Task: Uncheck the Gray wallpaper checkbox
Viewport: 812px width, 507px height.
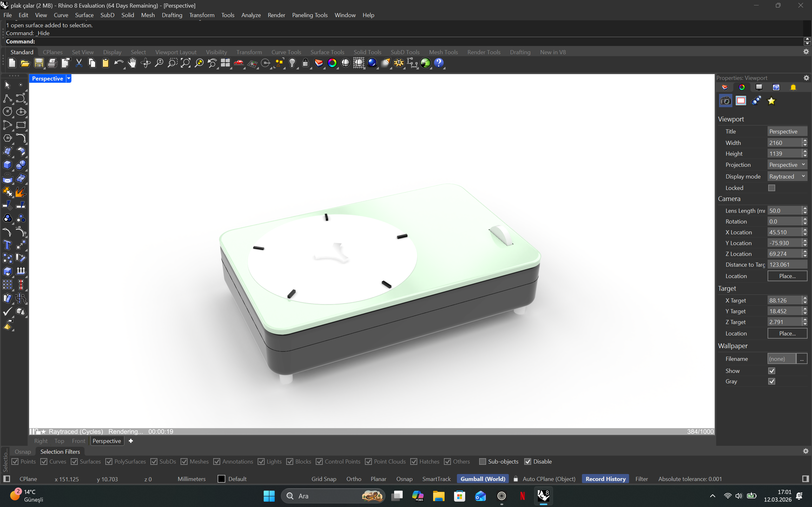Action: [x=771, y=381]
